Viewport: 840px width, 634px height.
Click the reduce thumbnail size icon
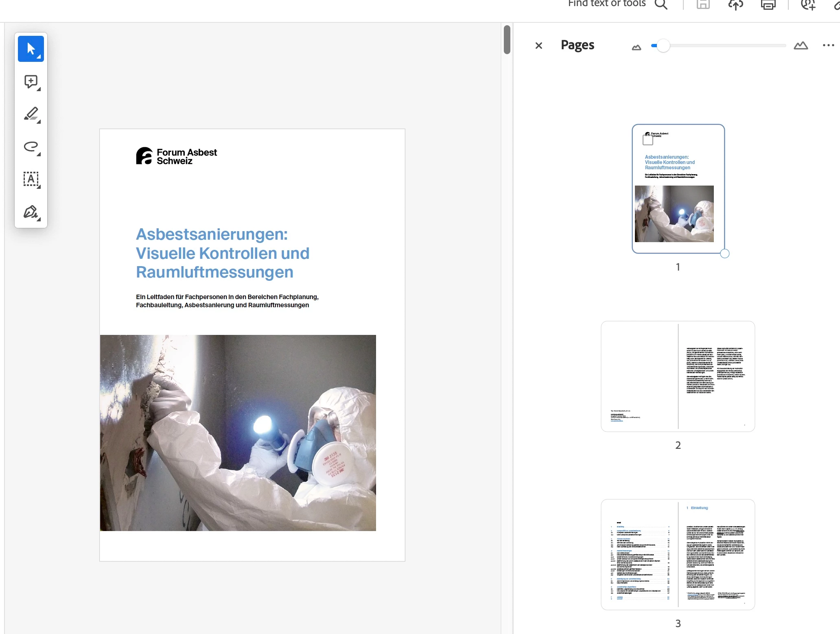click(636, 47)
